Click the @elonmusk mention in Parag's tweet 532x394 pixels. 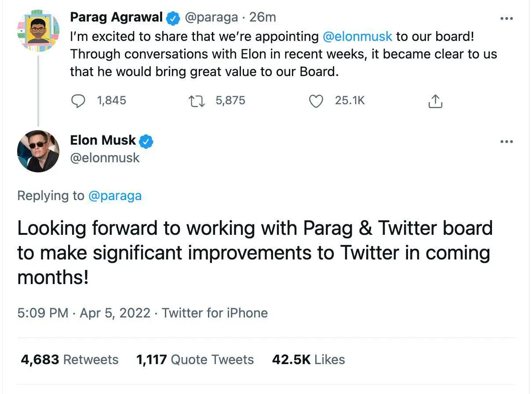(x=357, y=36)
